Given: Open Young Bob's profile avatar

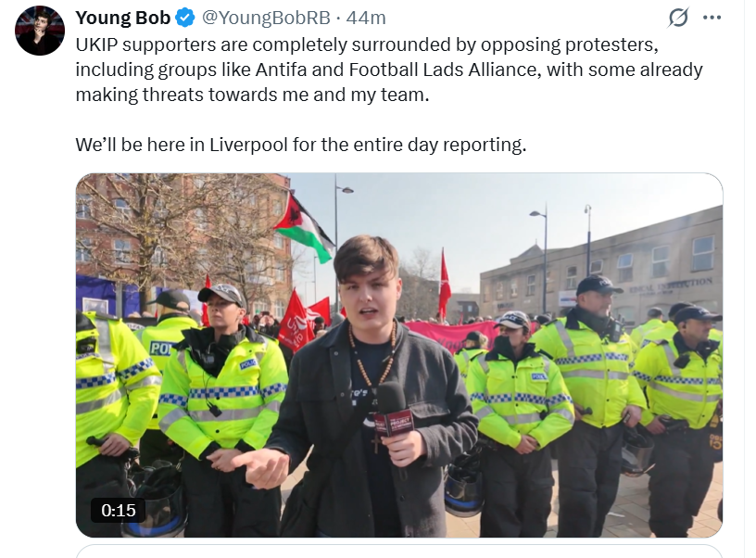Looking at the screenshot, I should [40, 31].
